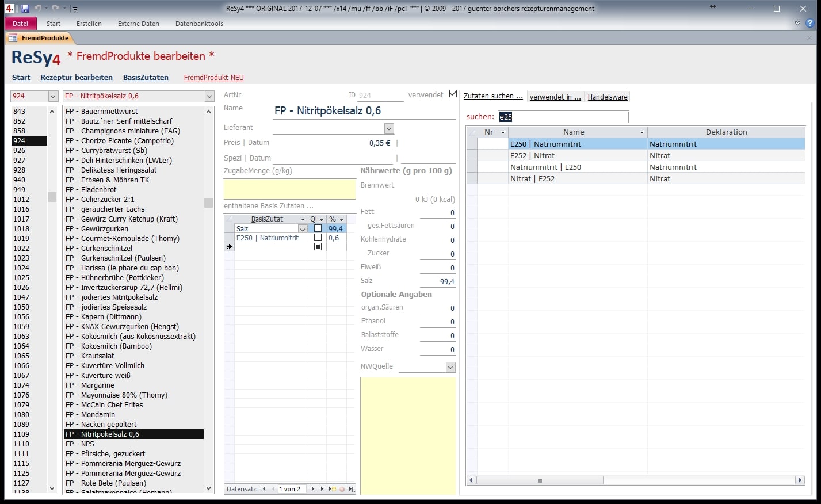Image resolution: width=821 pixels, height=504 pixels.
Task: Toggle the verwendet checkbox
Action: pyautogui.click(x=453, y=94)
